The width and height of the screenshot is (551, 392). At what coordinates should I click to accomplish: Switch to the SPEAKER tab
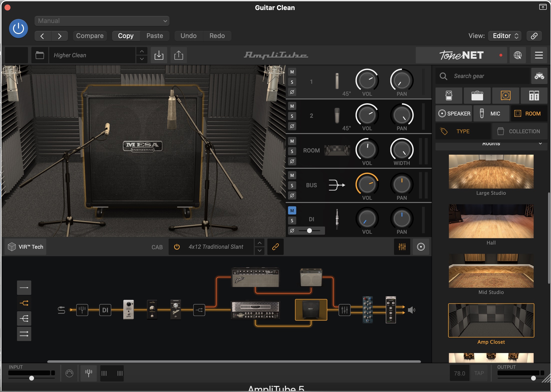pos(454,113)
